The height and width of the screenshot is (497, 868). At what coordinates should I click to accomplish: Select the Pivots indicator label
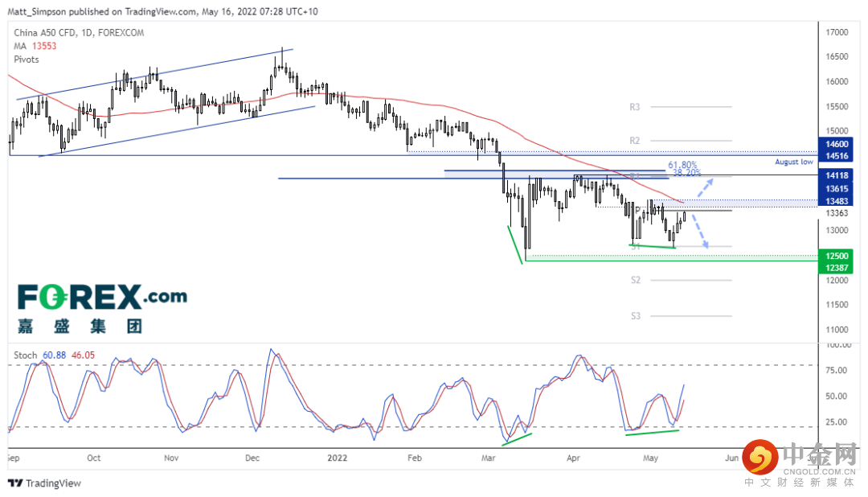tap(26, 60)
